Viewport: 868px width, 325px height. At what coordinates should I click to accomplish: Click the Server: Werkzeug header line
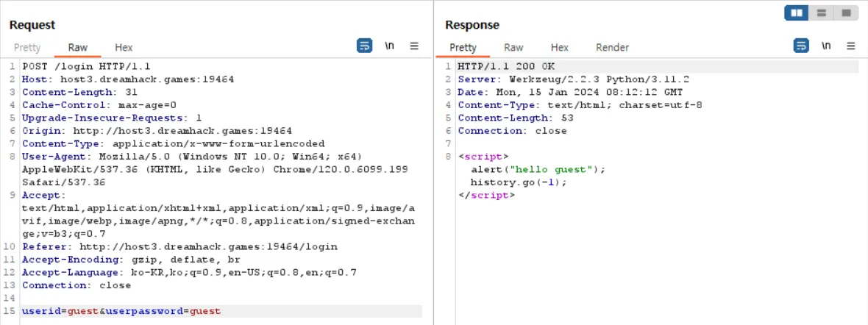coord(574,79)
